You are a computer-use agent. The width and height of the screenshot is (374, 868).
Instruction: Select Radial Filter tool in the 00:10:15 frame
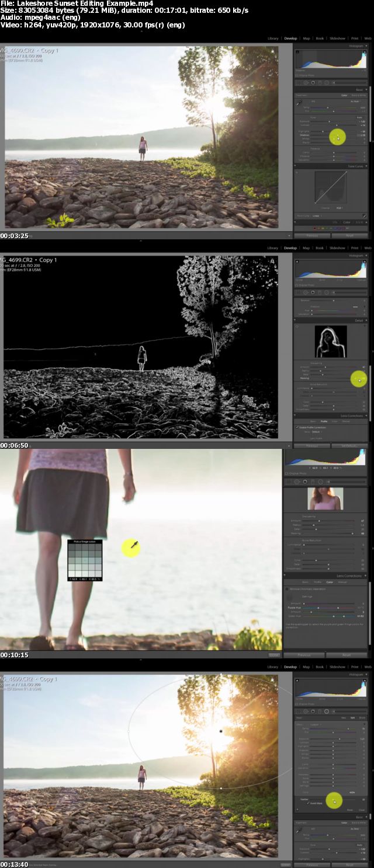pos(320,482)
